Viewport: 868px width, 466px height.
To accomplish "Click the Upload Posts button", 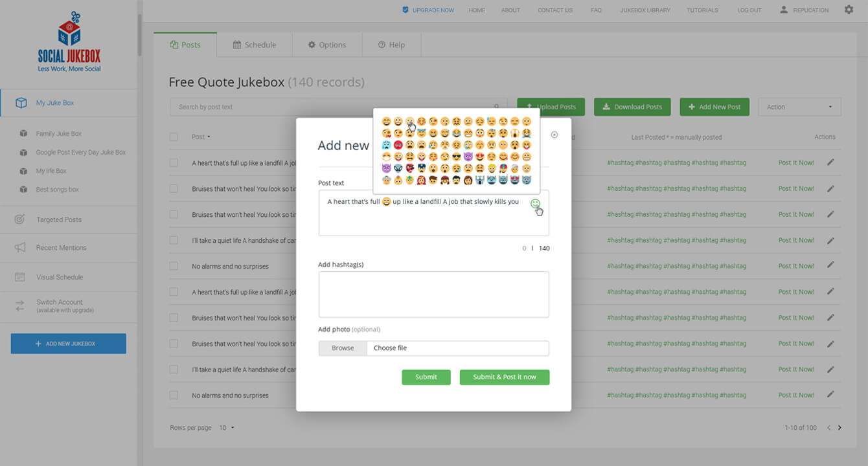I will click(551, 107).
